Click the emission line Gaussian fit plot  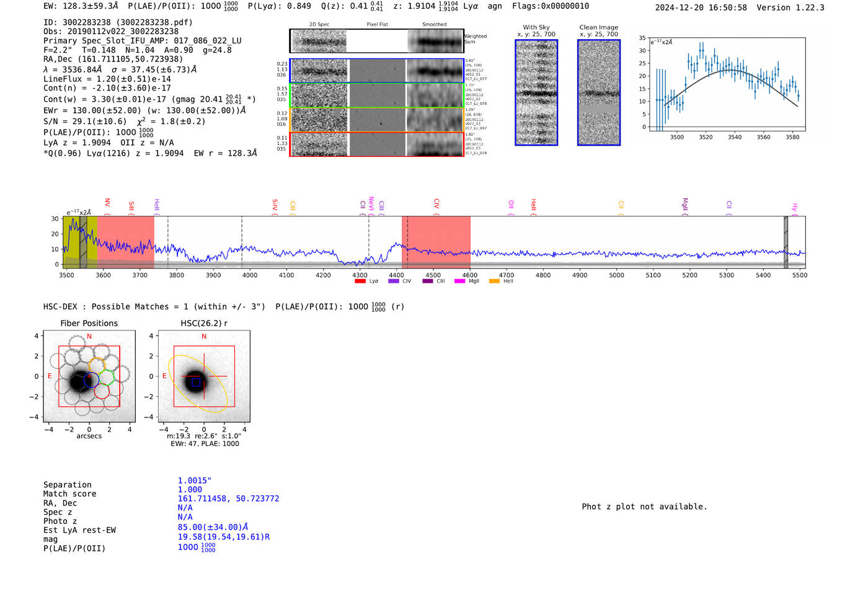(x=727, y=84)
